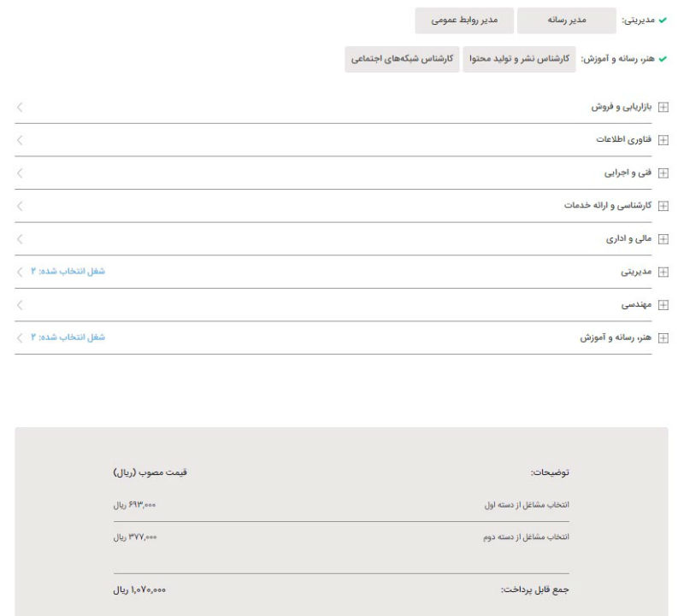Click the total ۱,۰۷۰,۰۰۰ ریال amount
Viewport: 684px width, 616px height.
coord(139,590)
